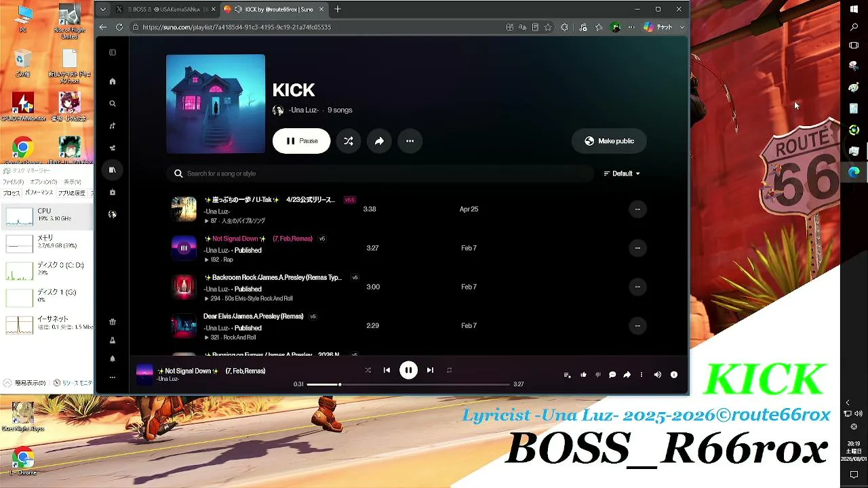868x488 pixels.
Task: Open Task Manager オプション(O) menu
Action: tap(43, 182)
